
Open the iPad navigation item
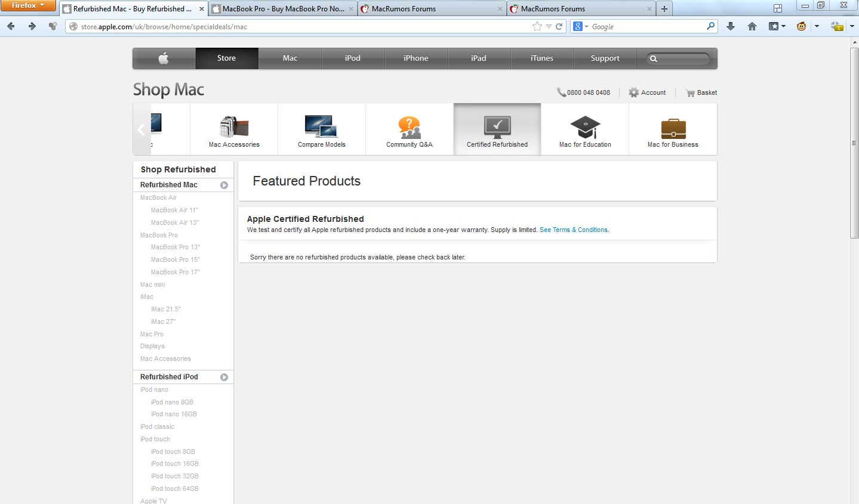tap(479, 58)
